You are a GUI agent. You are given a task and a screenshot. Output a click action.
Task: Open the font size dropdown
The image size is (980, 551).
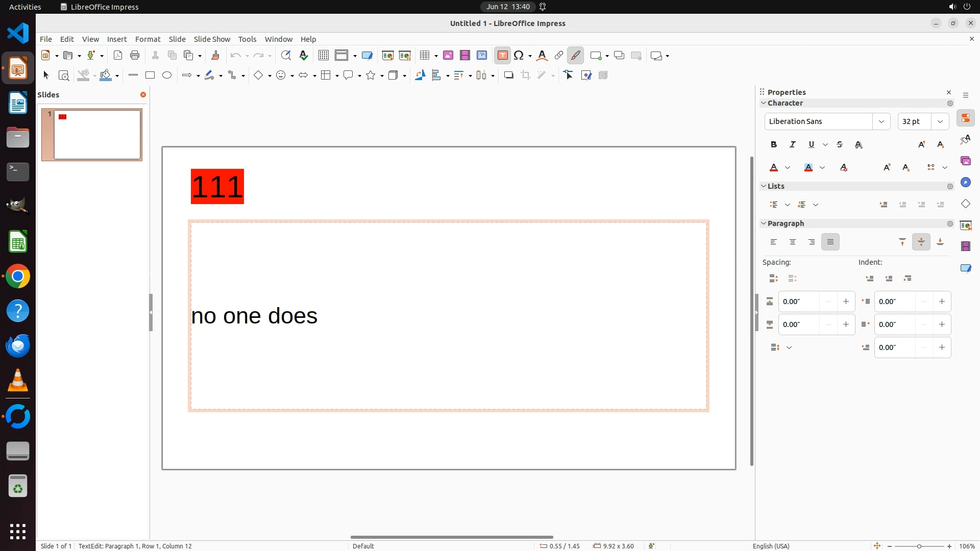click(x=940, y=121)
